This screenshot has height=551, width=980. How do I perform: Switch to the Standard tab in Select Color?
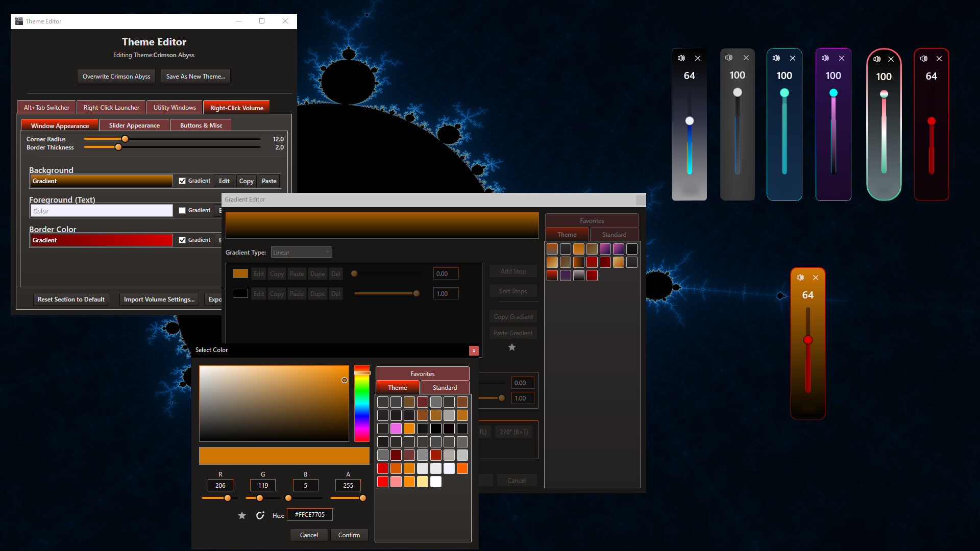[x=444, y=387]
